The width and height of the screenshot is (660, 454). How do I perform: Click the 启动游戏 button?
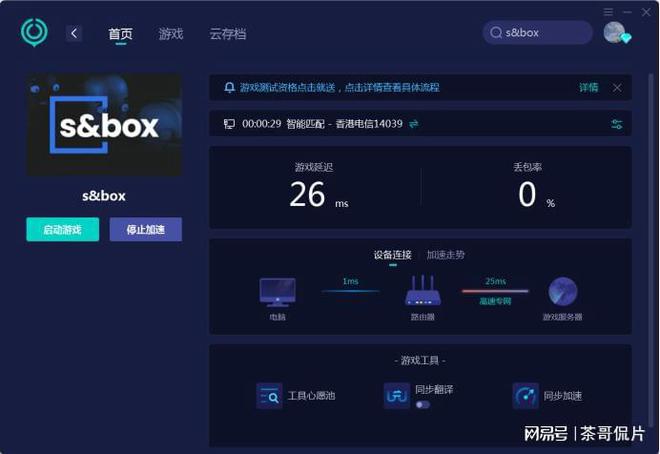(x=63, y=229)
